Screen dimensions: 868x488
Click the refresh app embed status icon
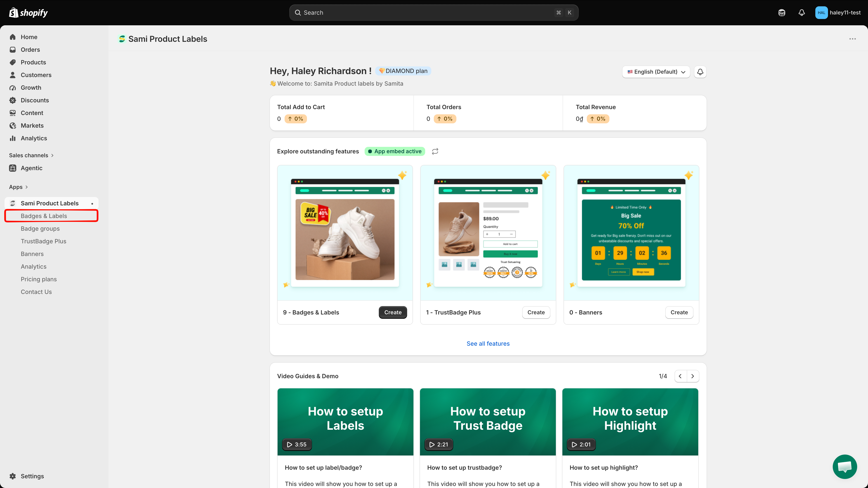[x=435, y=151]
